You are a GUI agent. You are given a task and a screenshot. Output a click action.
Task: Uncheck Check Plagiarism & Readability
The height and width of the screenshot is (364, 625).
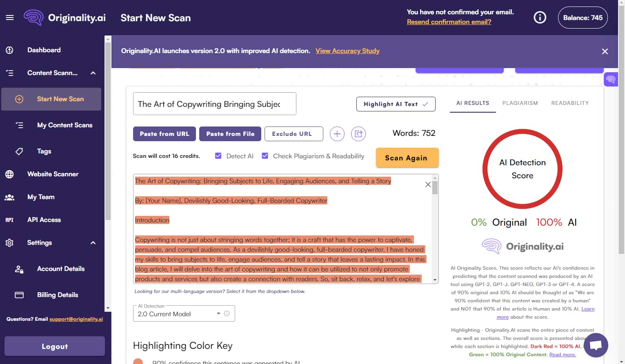coord(265,155)
